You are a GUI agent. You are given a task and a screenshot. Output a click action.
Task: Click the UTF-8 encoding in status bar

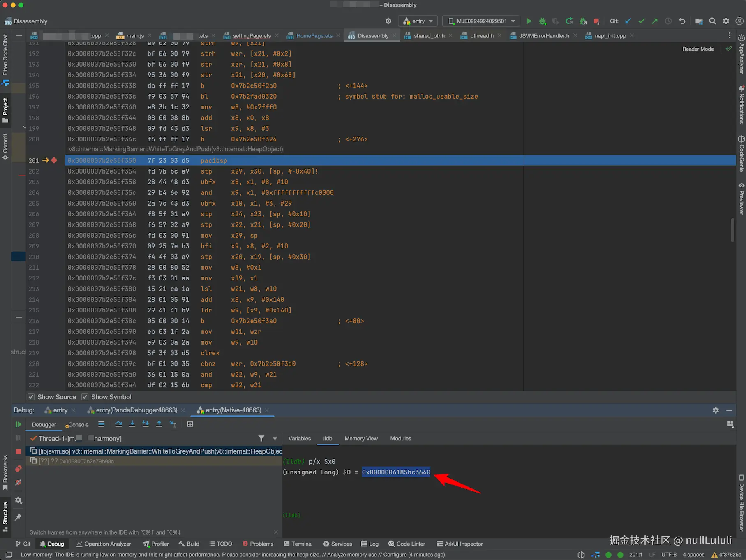click(x=669, y=555)
